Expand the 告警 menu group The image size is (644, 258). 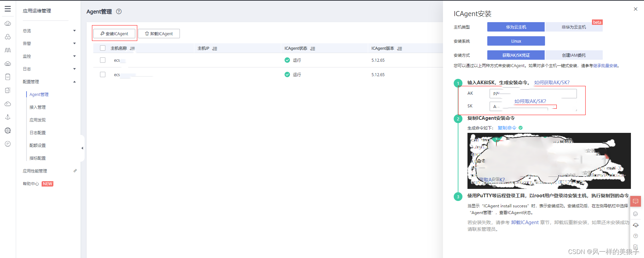[x=49, y=43]
